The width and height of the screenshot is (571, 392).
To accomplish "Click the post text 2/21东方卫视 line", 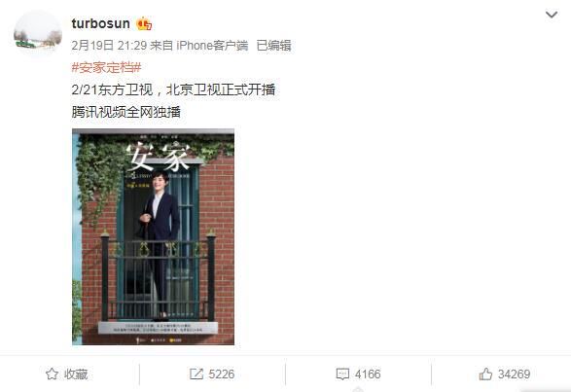I will coord(173,89).
